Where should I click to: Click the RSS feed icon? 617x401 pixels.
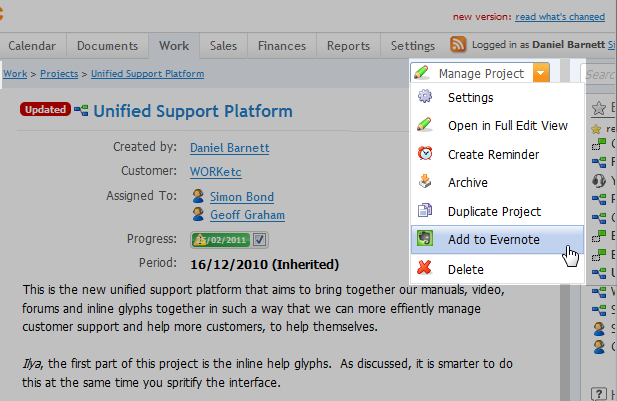[x=459, y=45]
